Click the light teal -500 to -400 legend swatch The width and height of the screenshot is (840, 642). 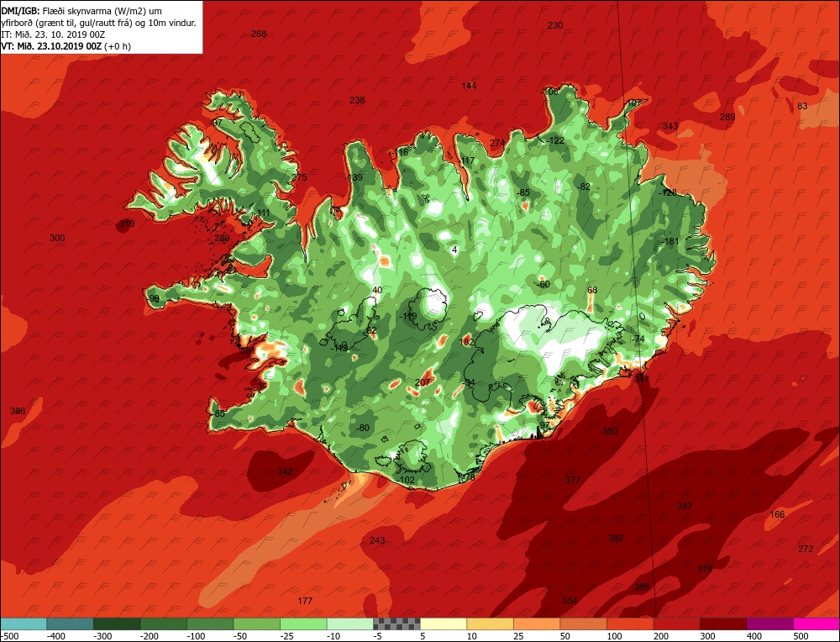tap(23, 624)
